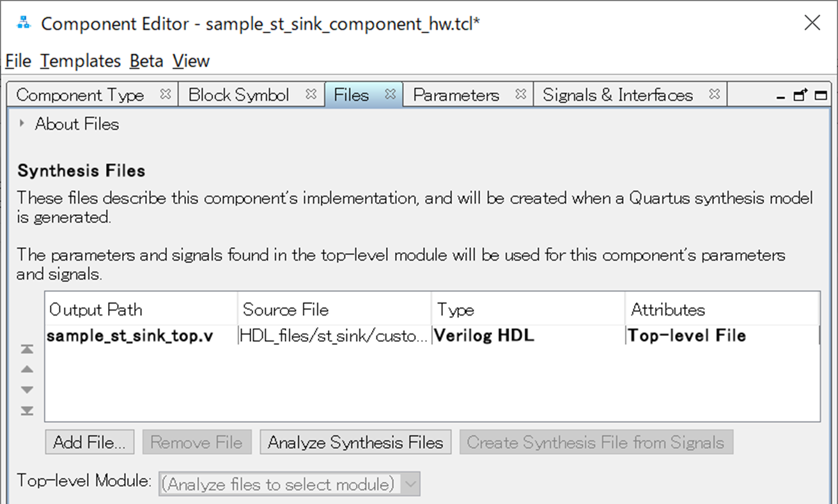
Task: Close the Block Symbol tab
Action: coord(311,95)
